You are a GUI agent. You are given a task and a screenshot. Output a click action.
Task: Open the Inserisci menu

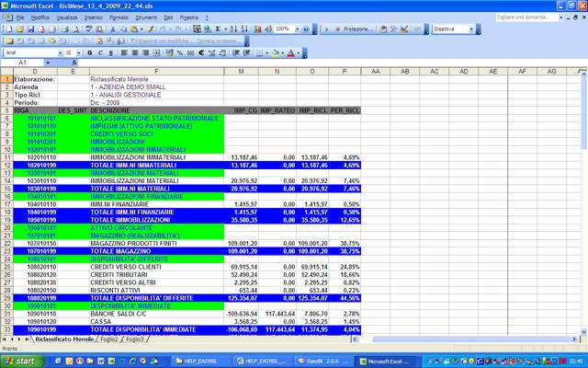pos(94,17)
